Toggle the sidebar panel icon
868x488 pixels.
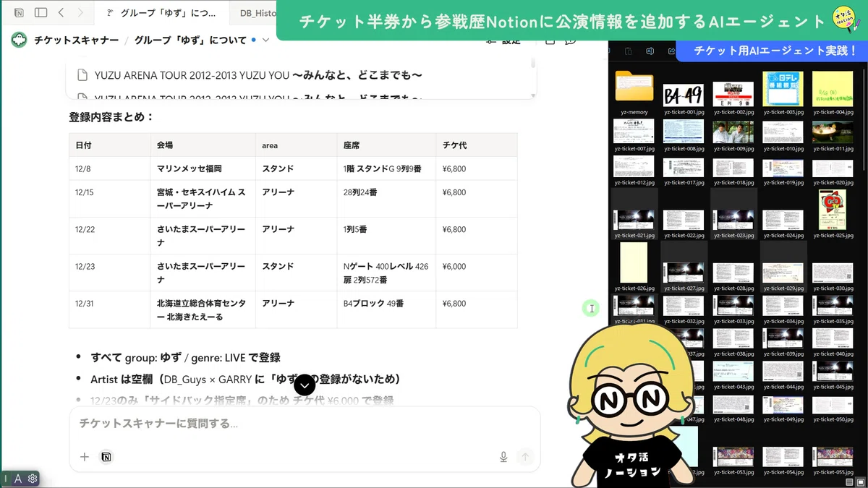pos(41,12)
